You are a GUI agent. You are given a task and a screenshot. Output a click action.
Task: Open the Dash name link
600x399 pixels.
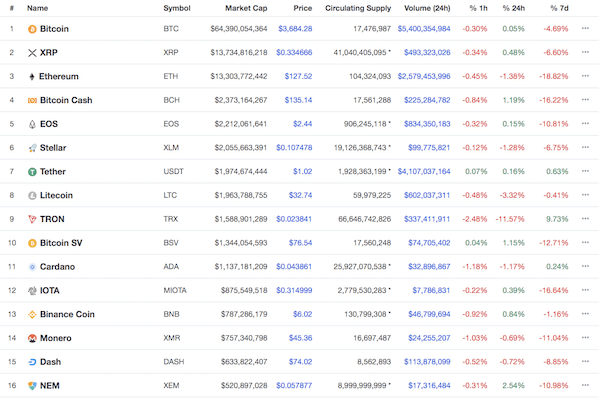(51, 362)
